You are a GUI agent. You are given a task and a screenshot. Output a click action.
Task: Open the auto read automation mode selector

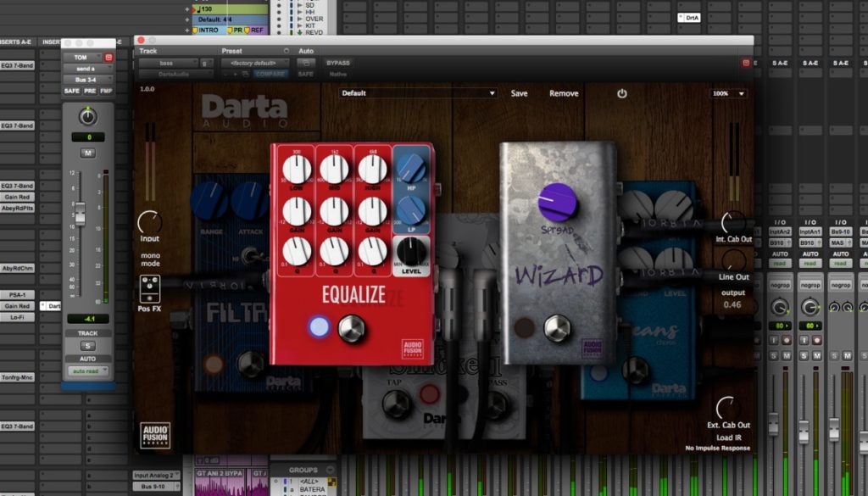pyautogui.click(x=88, y=371)
